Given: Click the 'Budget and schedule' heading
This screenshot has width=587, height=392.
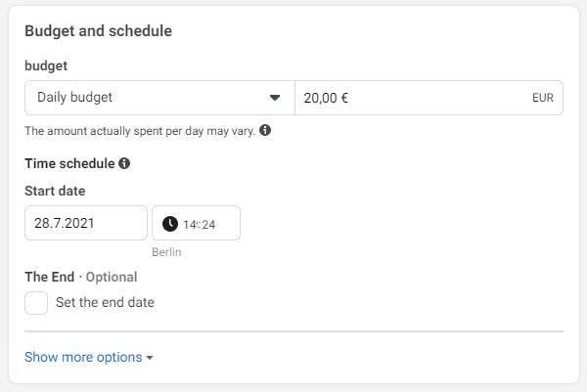Looking at the screenshot, I should pyautogui.click(x=98, y=31).
